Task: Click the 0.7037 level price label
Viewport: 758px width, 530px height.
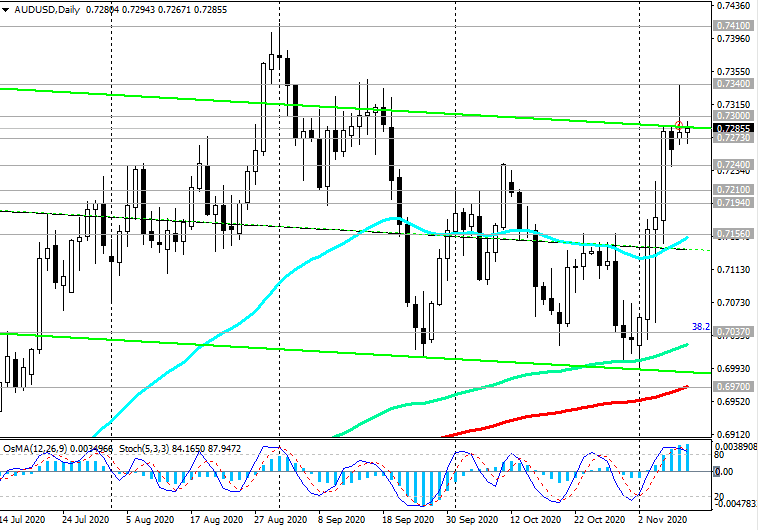Action: (733, 332)
